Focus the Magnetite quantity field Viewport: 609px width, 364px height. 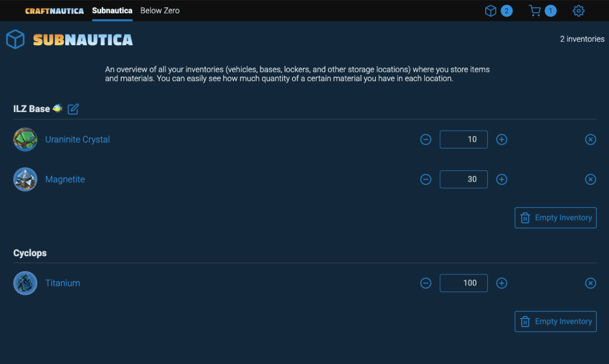click(464, 179)
